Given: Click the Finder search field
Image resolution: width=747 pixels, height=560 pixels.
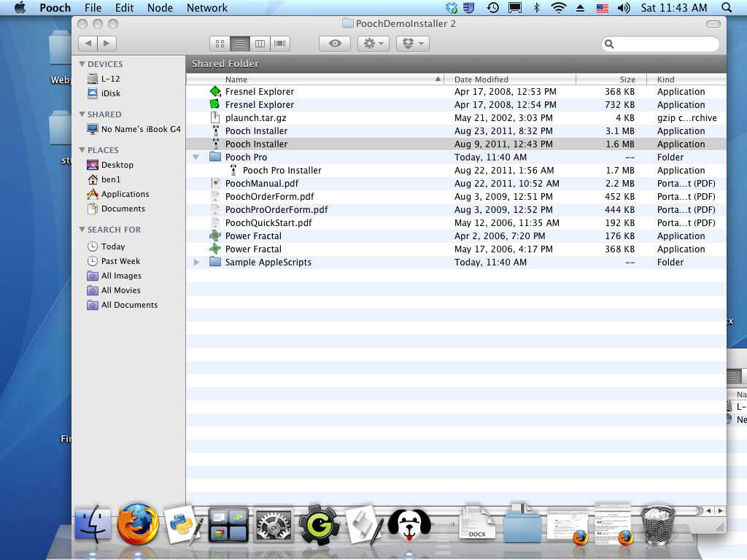Looking at the screenshot, I should [x=660, y=44].
